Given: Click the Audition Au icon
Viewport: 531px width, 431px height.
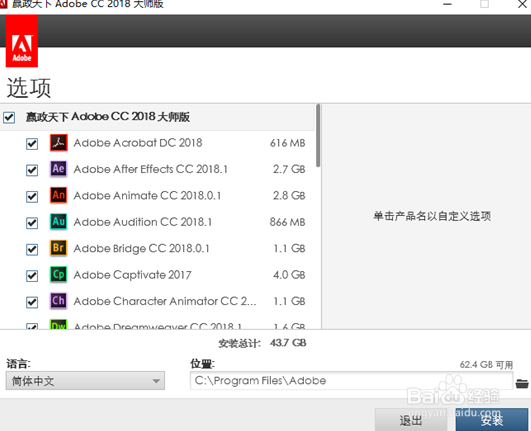Looking at the screenshot, I should 59,221.
